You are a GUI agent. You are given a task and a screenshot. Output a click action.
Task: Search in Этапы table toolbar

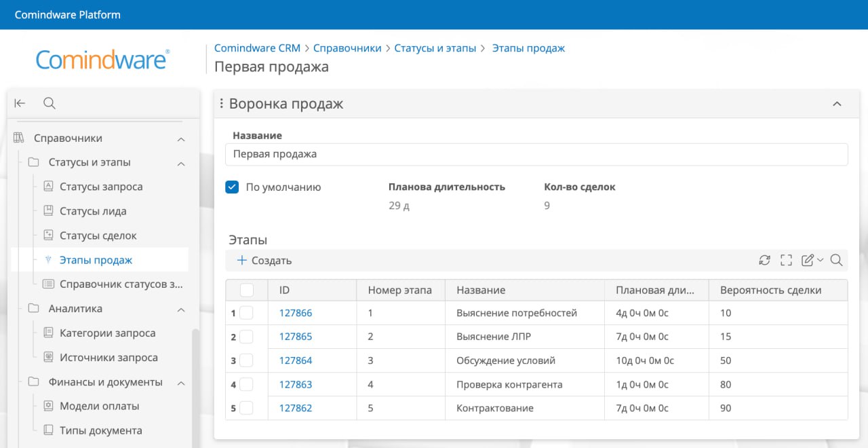click(836, 260)
